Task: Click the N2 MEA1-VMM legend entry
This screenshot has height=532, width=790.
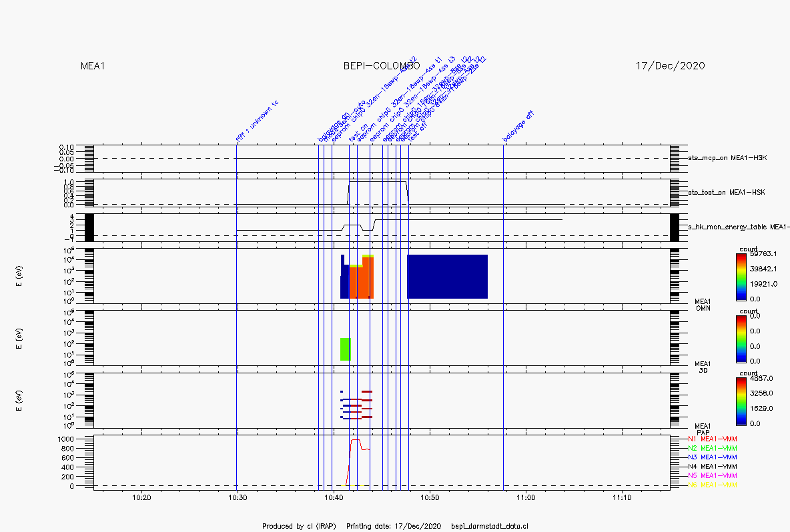Action: coord(713,448)
